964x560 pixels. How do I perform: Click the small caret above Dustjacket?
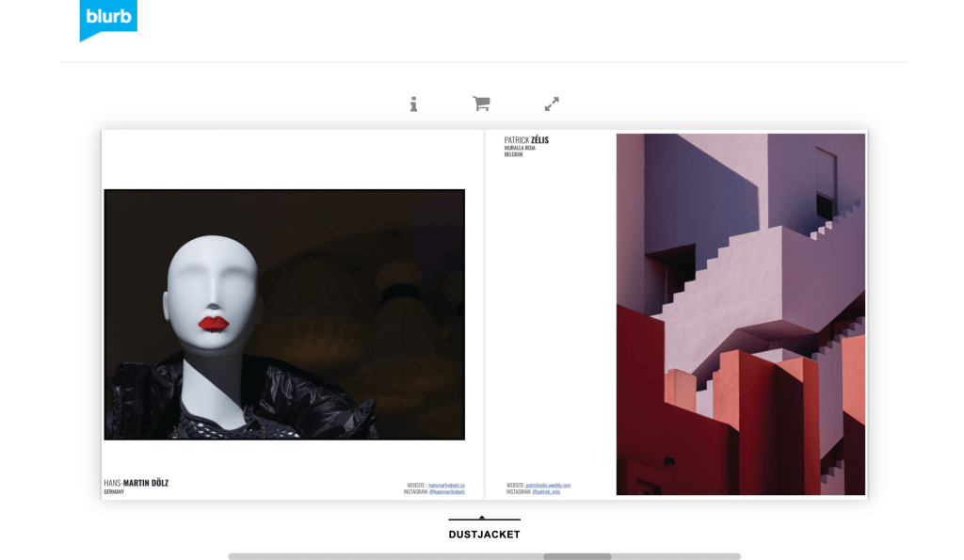coord(482,517)
